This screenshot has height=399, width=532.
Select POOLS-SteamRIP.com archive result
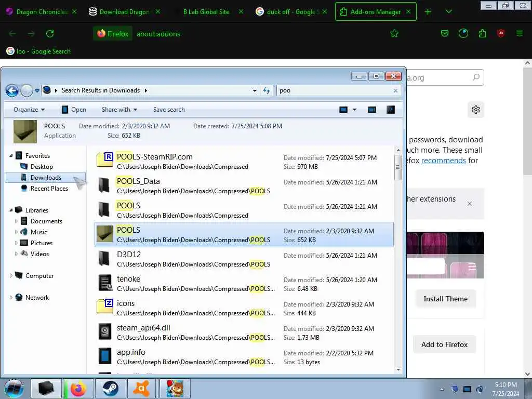244,162
